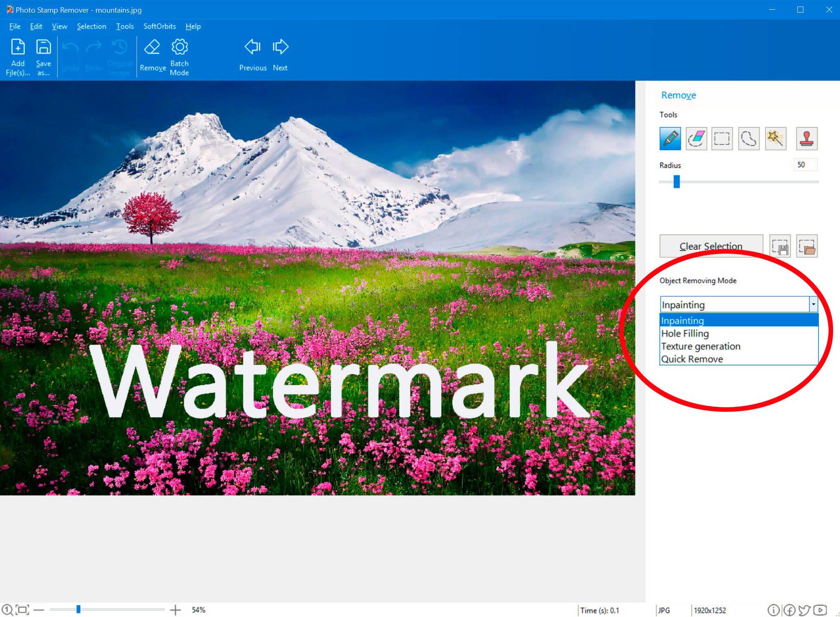Select the Magic Wand tool
Viewport: 840px width, 617px height.
click(775, 138)
